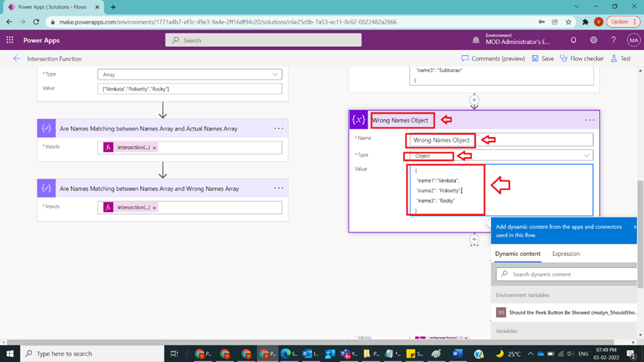Open the MA account avatar
Screen dimensions: 644x362
coord(633,40)
